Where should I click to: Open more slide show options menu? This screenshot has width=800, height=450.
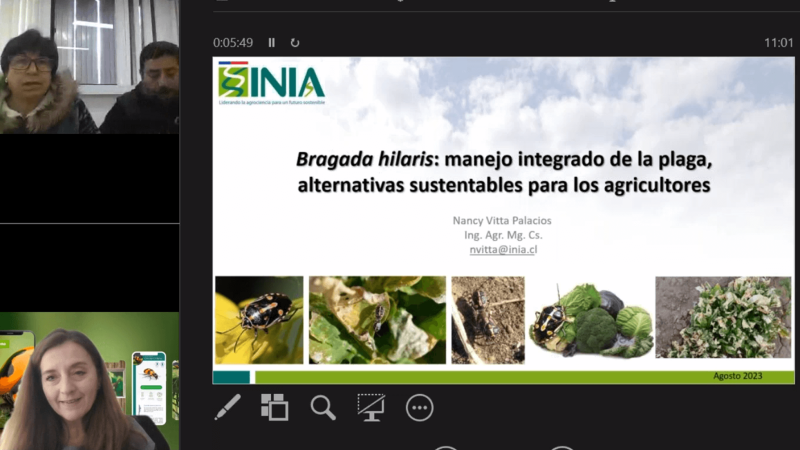tap(419, 407)
